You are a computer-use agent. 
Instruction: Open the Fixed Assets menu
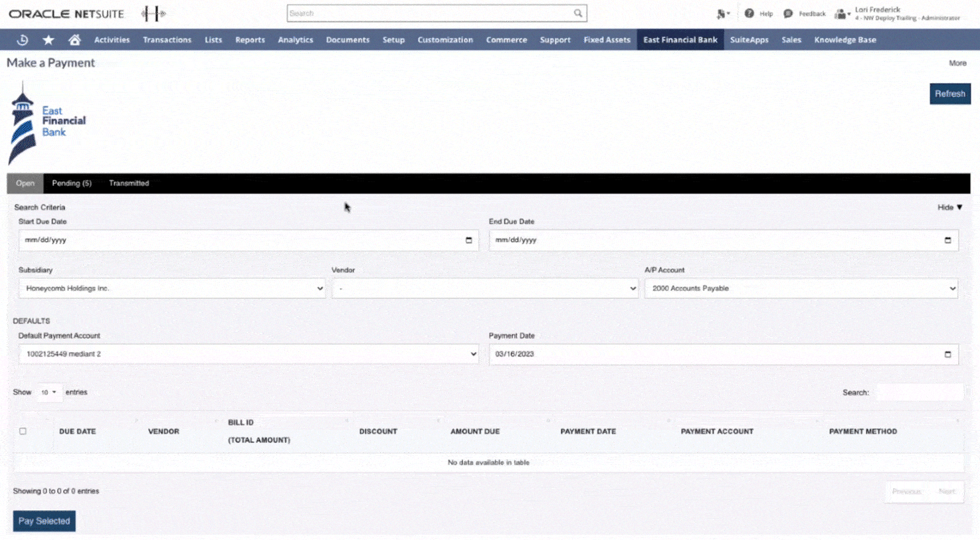[607, 40]
